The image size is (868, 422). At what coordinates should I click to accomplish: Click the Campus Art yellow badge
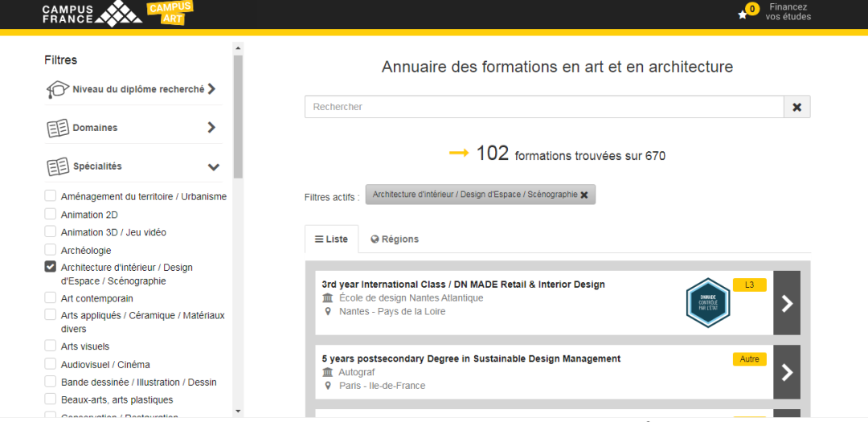tap(170, 13)
